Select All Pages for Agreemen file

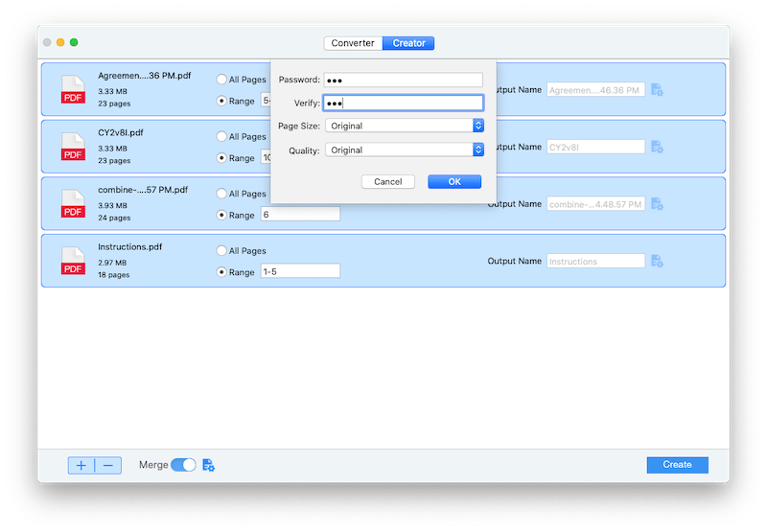[x=221, y=80]
